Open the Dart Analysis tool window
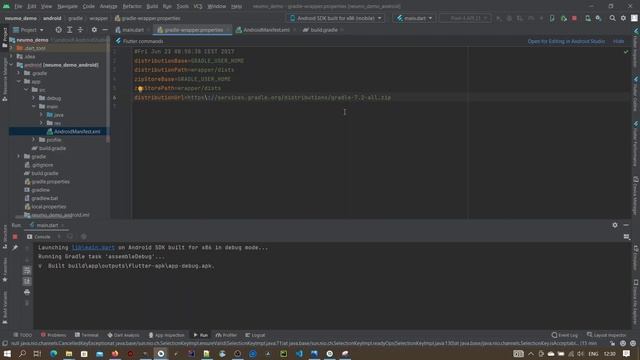Viewport: 640px width, 360px height. click(123, 335)
